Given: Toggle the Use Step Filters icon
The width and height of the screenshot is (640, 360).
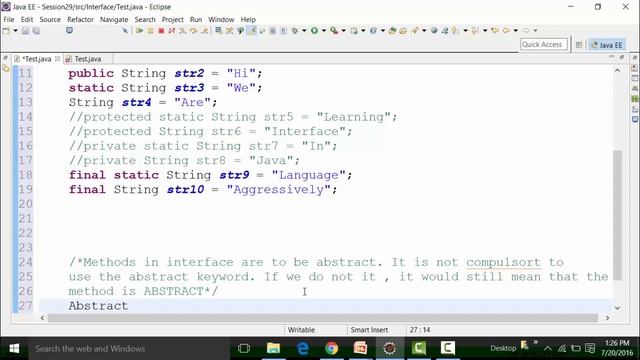Looking at the screenshot, I should (230, 31).
